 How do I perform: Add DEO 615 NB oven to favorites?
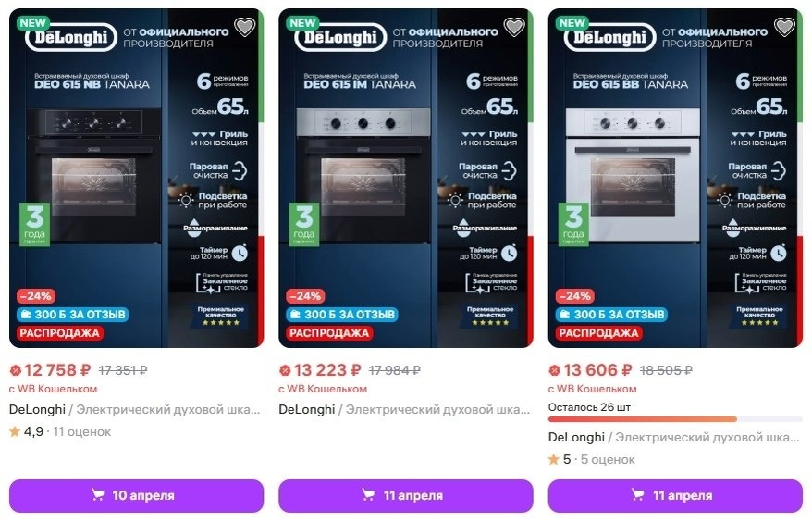click(x=244, y=27)
